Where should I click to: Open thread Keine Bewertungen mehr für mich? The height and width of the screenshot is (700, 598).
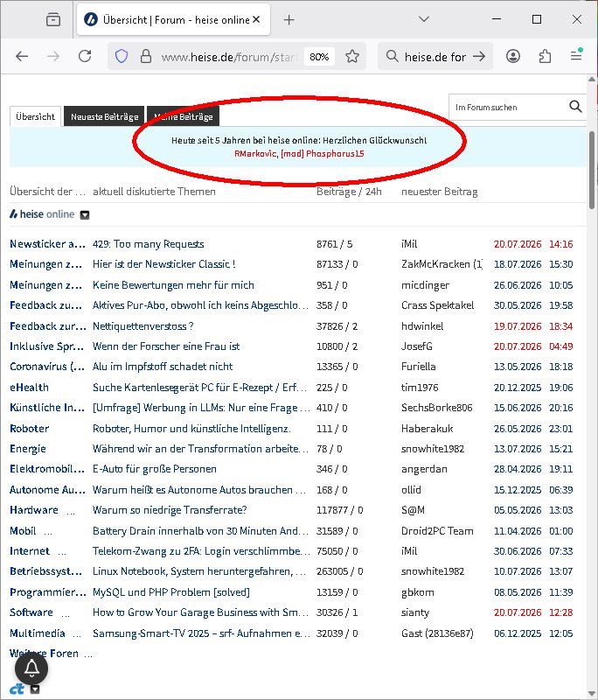[173, 285]
